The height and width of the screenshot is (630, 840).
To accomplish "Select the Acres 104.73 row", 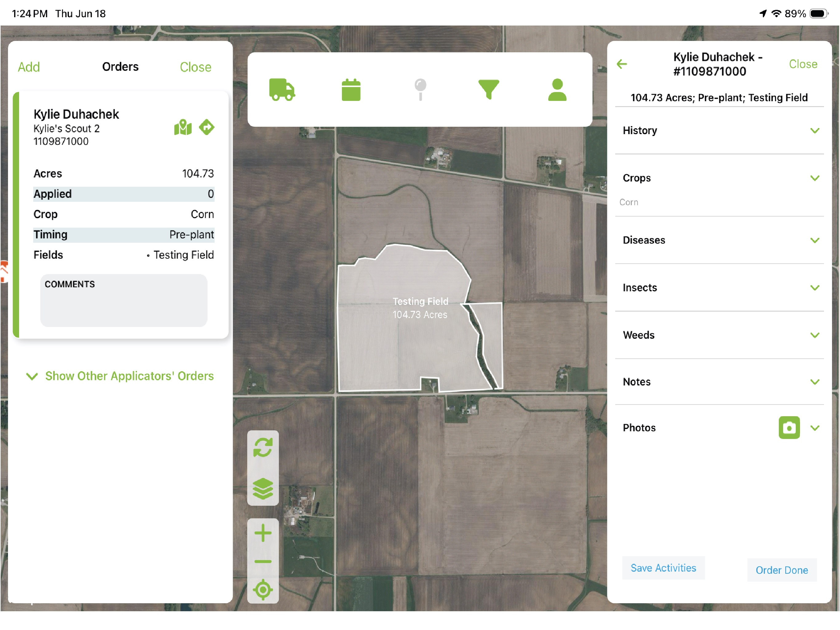I will point(124,173).
